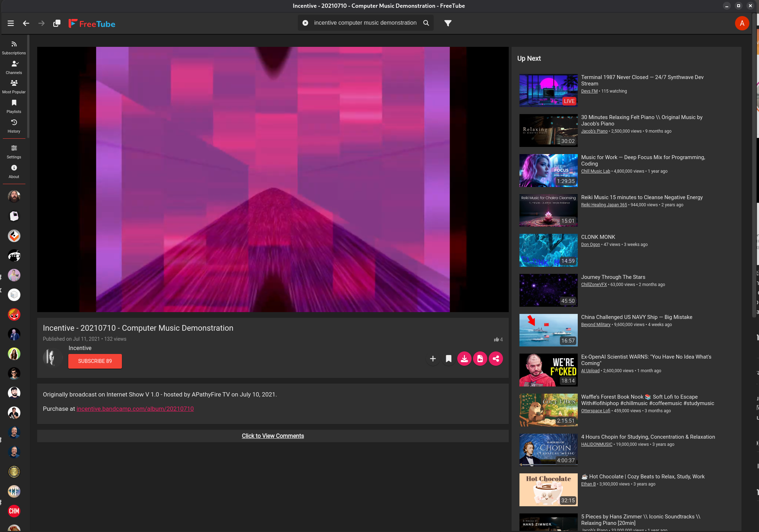Go back with the back arrow
The width and height of the screenshot is (759, 532).
[26, 23]
